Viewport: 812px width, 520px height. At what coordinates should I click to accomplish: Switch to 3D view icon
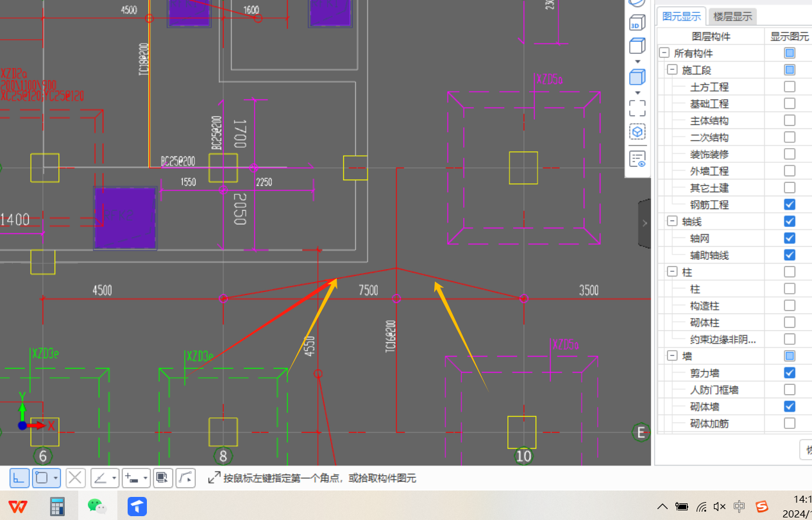tap(637, 24)
